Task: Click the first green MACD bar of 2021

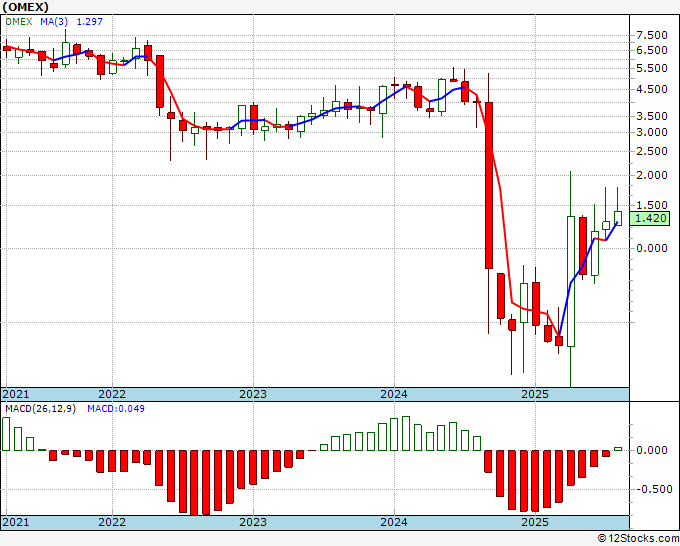Action: point(6,434)
